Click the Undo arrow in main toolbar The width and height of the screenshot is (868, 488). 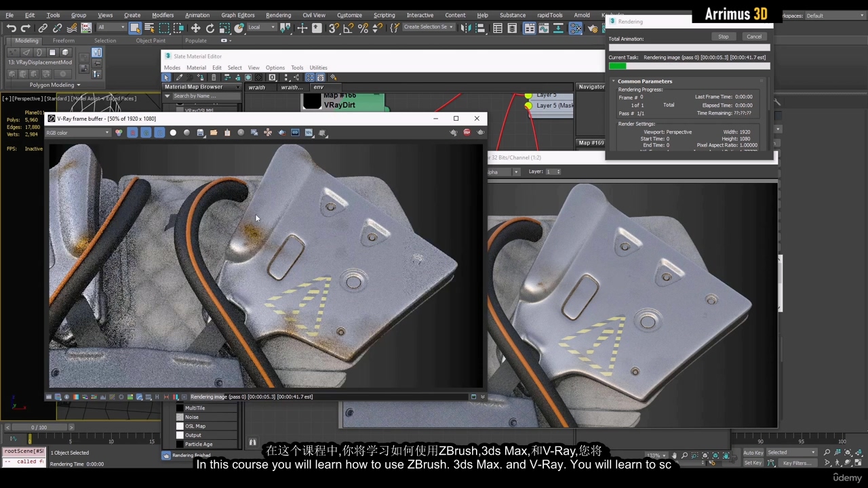click(x=12, y=28)
